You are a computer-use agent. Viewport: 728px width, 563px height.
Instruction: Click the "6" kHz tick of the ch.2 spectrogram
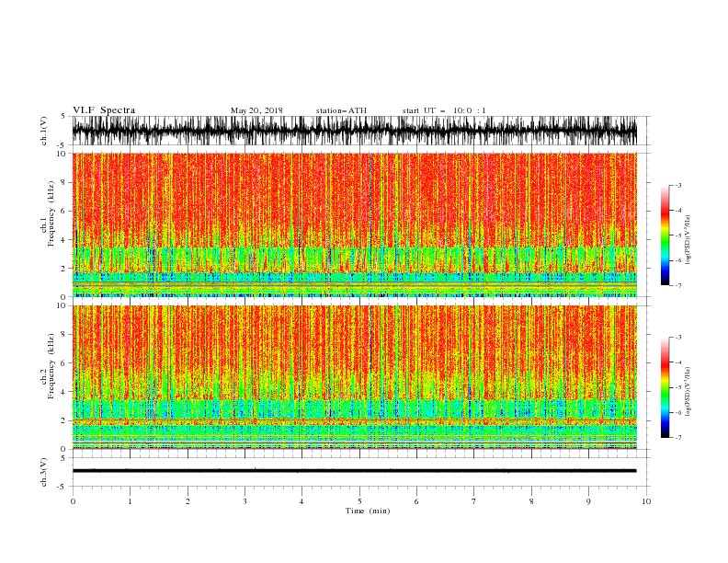[64, 362]
